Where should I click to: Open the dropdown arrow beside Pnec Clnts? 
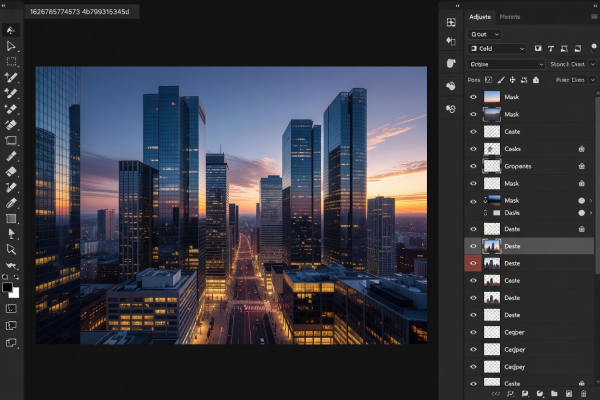pos(593,80)
